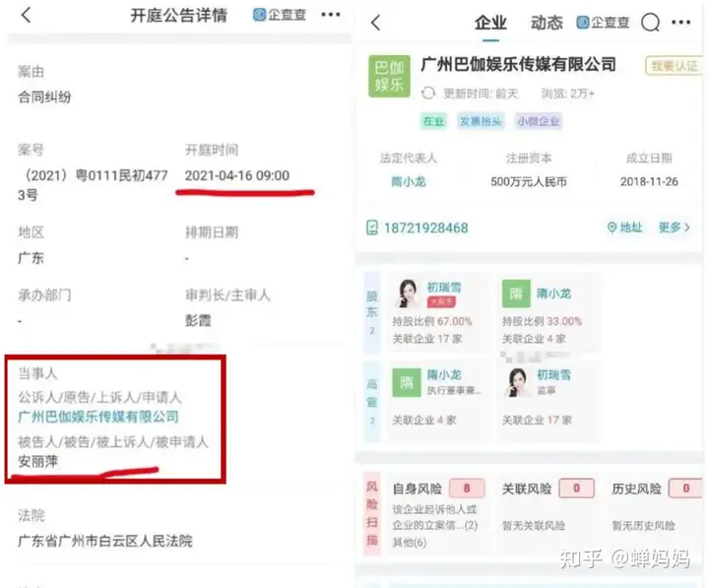
Task: Open legal representative 隋小龙 link
Action: (x=409, y=182)
